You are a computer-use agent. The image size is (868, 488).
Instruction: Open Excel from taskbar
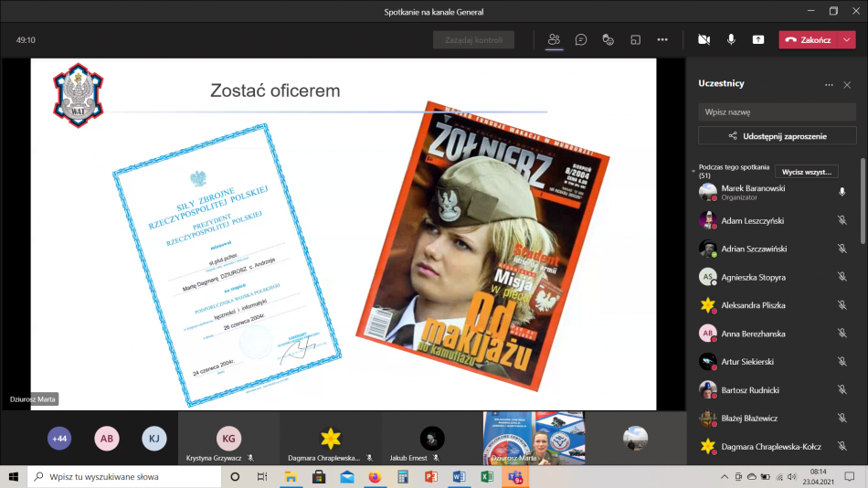487,477
